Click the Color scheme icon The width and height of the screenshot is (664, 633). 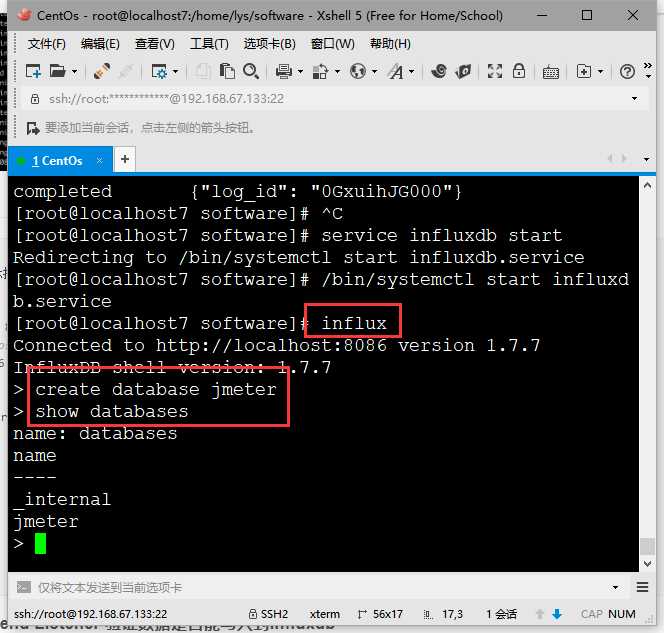(321, 71)
